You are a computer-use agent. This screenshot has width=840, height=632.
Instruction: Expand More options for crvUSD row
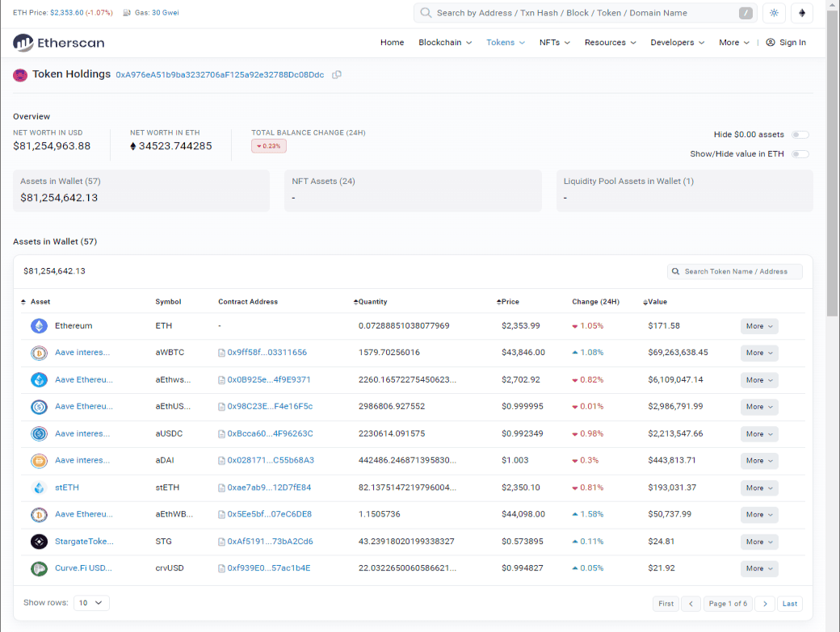(759, 569)
